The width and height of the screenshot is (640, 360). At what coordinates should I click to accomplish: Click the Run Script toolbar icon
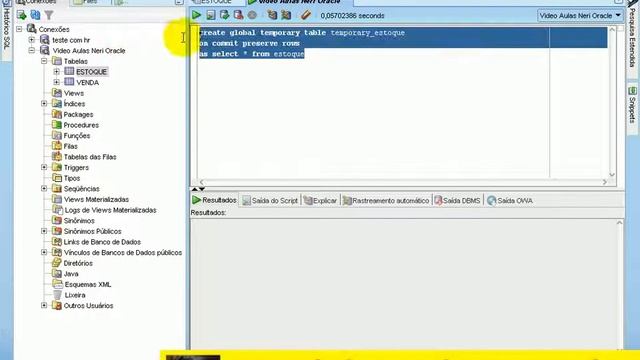[211, 15]
